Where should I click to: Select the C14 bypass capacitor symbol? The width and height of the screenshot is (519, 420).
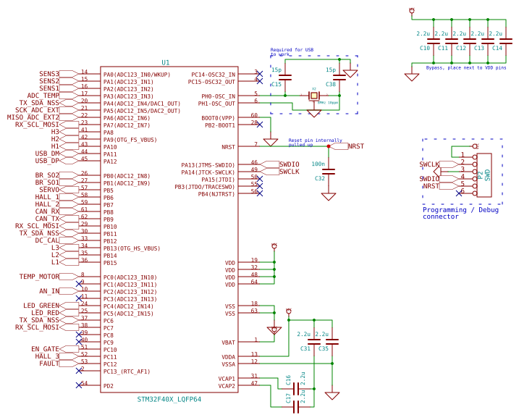506,41
